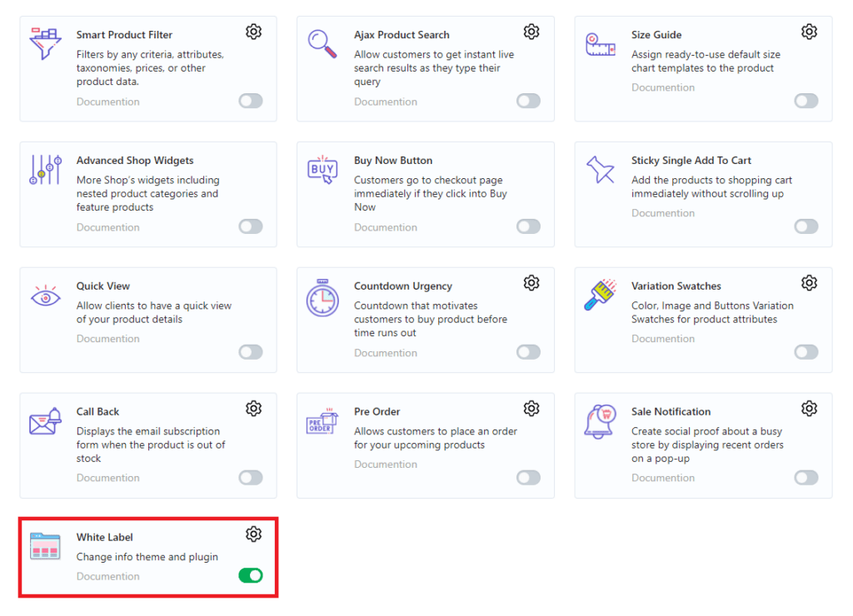The width and height of the screenshot is (853, 616).
Task: Enable the Sticky Single Add To Cart toggle
Action: [x=806, y=226]
